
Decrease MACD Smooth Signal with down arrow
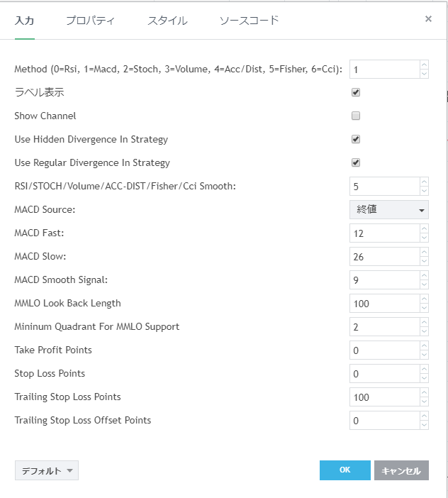424,284
